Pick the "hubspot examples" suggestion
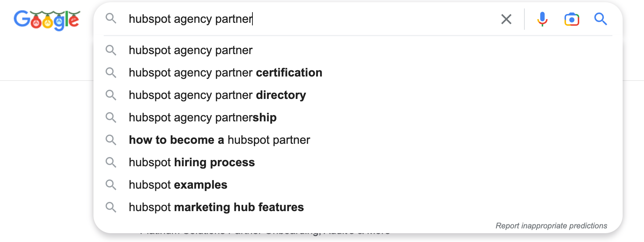644x242 pixels. [x=178, y=185]
